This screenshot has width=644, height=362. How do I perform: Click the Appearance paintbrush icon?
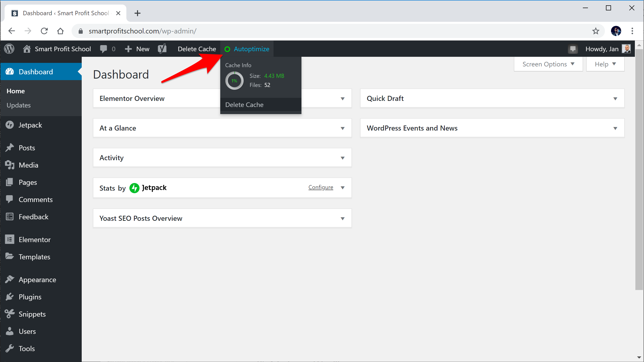(10, 279)
